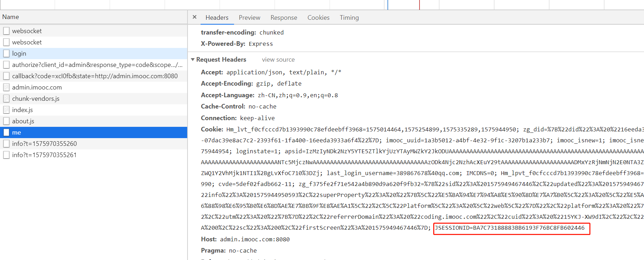Click the red marker line in timeline
This screenshot has width=644, height=260.
pos(419,5)
